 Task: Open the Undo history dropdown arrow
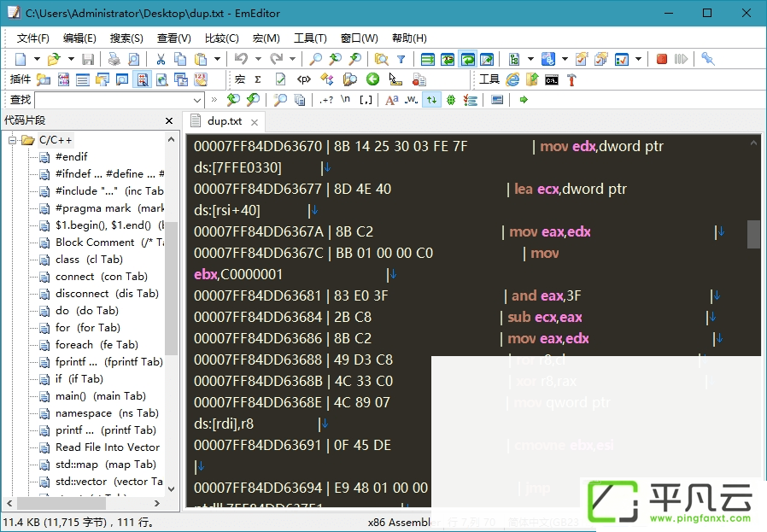pos(258,59)
